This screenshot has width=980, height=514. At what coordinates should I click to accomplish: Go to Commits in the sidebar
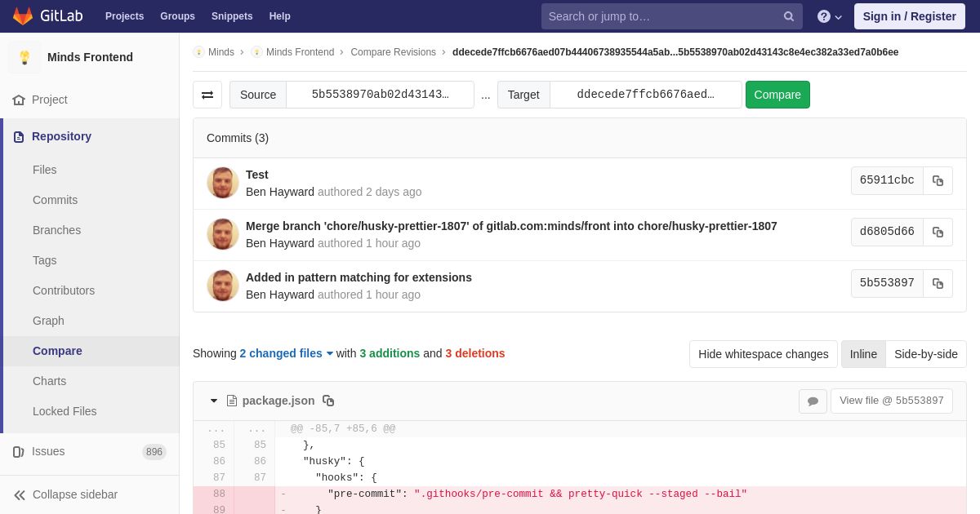coord(55,200)
